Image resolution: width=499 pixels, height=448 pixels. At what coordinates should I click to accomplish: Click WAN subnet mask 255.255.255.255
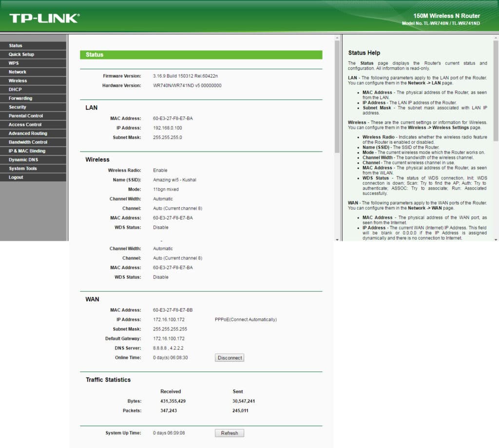coord(170,329)
